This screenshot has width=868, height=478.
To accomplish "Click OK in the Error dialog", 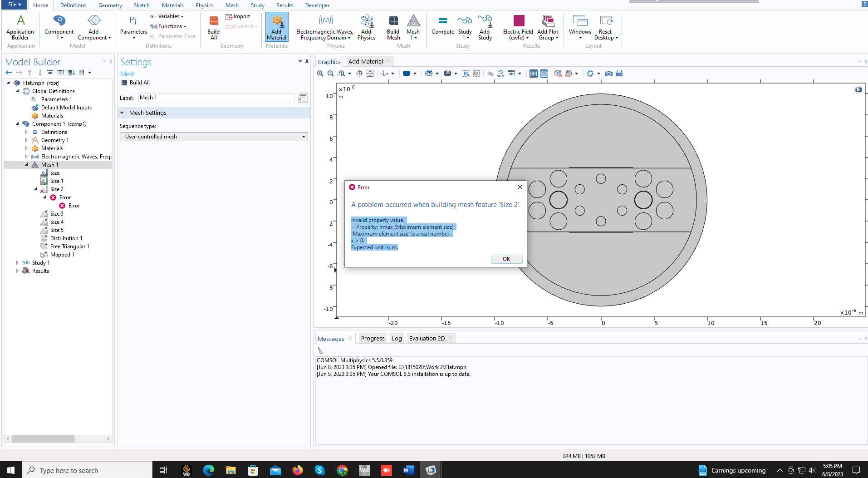I will 506,259.
